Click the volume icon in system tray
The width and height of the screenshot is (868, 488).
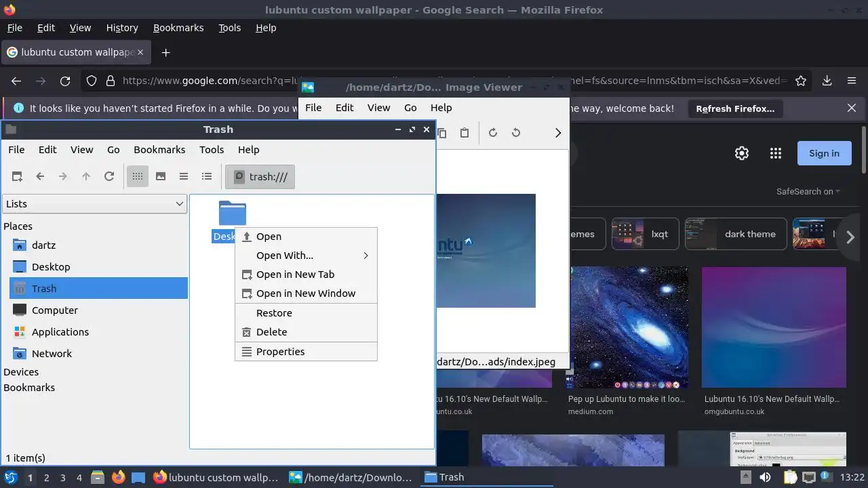coord(765,477)
